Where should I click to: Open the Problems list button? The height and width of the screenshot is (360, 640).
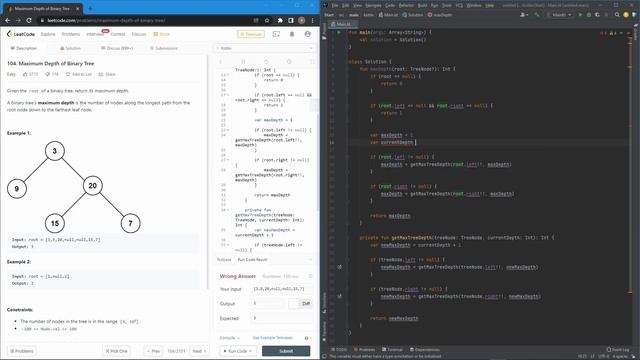(x=22, y=351)
